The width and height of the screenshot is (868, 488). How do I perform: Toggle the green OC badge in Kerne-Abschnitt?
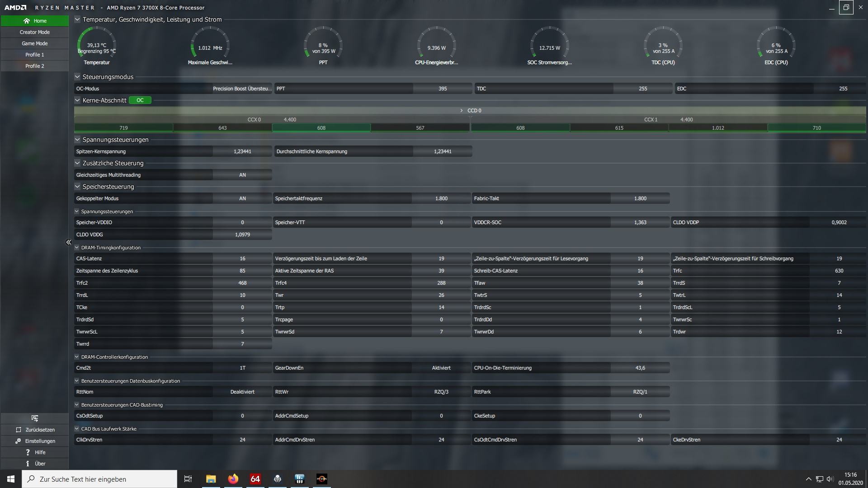pos(140,100)
